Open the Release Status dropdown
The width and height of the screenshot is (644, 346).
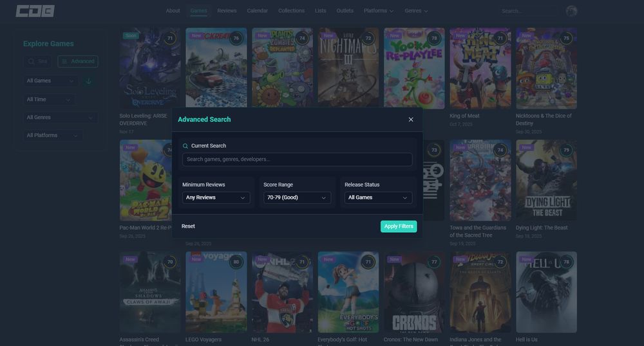378,197
